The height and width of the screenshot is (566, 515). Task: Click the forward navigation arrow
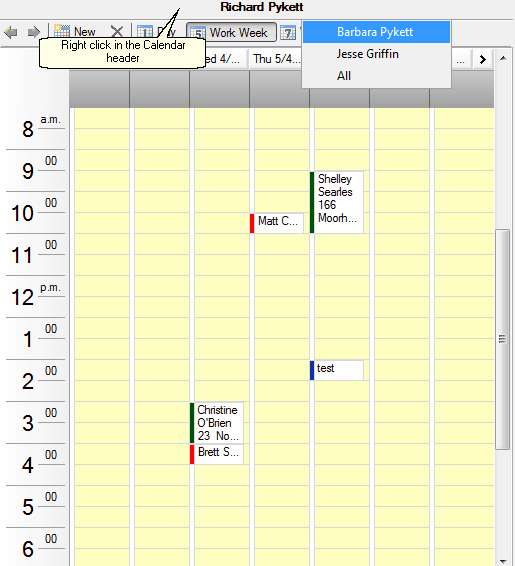34,32
